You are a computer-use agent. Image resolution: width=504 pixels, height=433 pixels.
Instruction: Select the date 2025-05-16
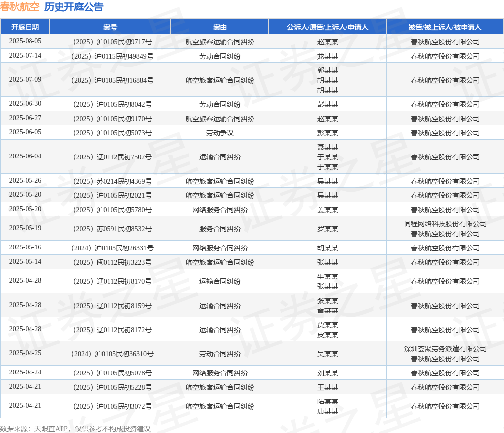[25, 247]
